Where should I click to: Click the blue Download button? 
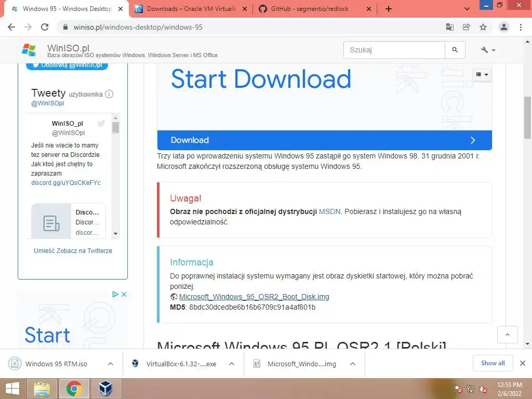[x=324, y=140]
